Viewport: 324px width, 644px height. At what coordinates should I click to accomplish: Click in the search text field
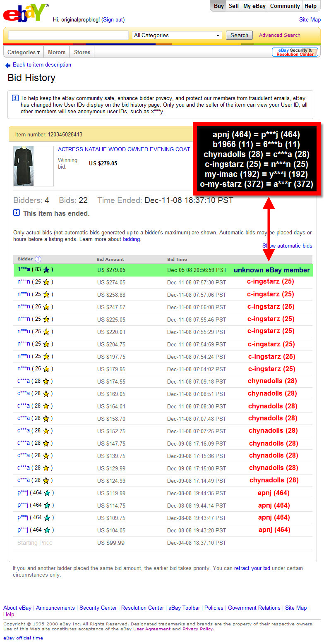pyautogui.click(x=68, y=36)
